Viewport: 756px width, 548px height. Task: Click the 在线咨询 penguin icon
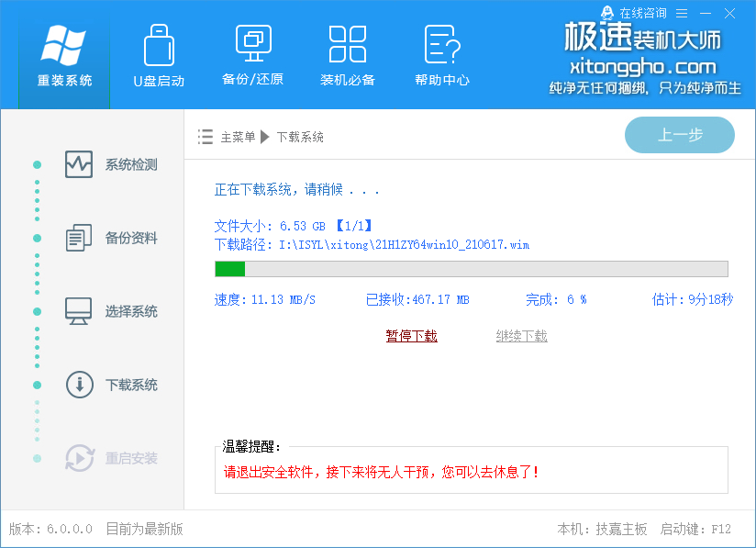coord(607,13)
